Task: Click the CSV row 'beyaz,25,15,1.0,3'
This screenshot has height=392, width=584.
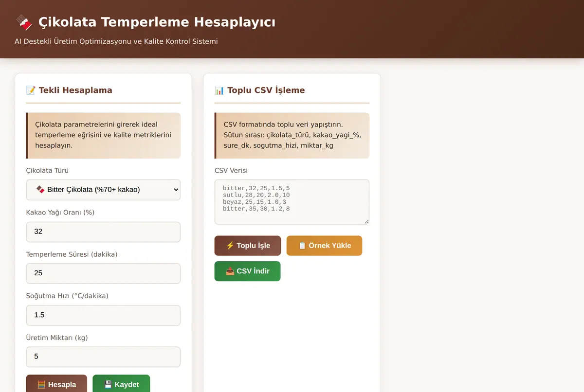Action: [255, 201]
